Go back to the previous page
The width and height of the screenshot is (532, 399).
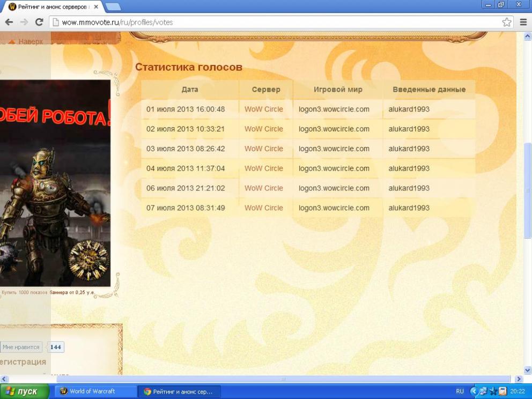(x=9, y=22)
